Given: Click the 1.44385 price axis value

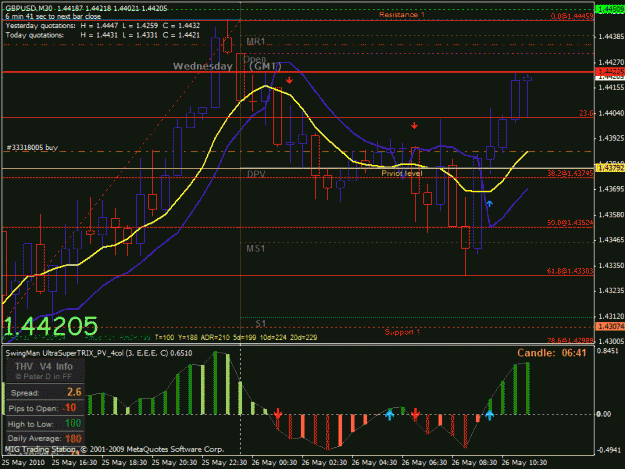Looking at the screenshot, I should point(611,37).
